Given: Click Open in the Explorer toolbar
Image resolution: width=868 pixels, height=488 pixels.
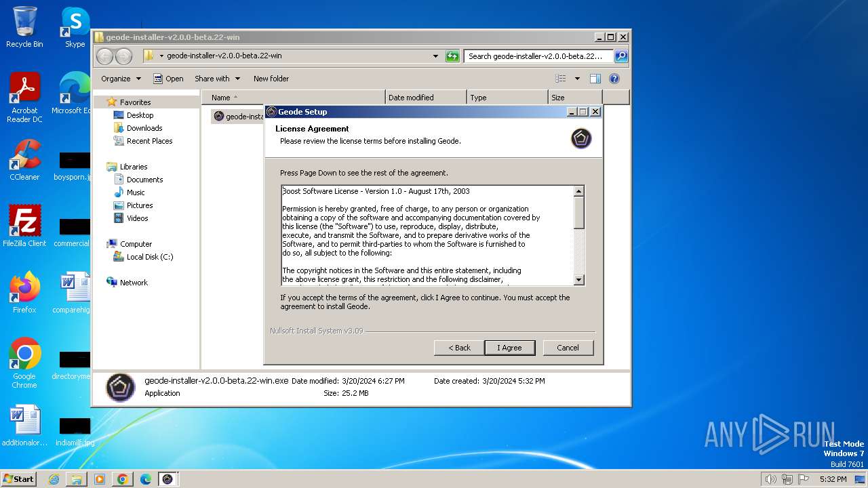Looking at the screenshot, I should (168, 79).
